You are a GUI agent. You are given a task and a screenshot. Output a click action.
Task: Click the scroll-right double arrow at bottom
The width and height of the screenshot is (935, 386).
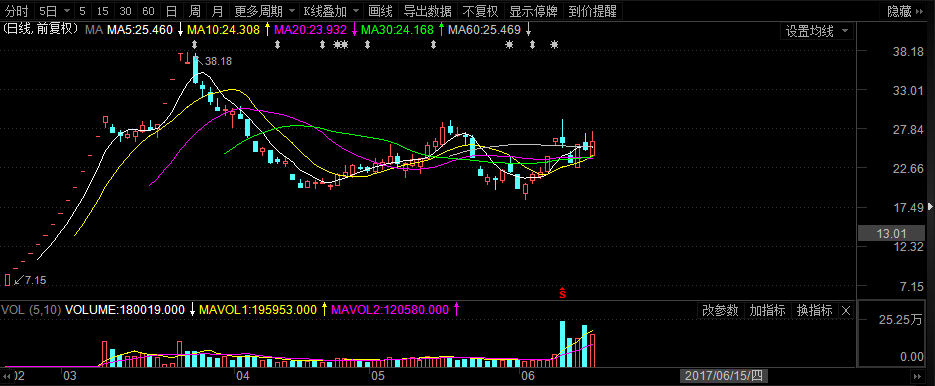[x=917, y=376]
